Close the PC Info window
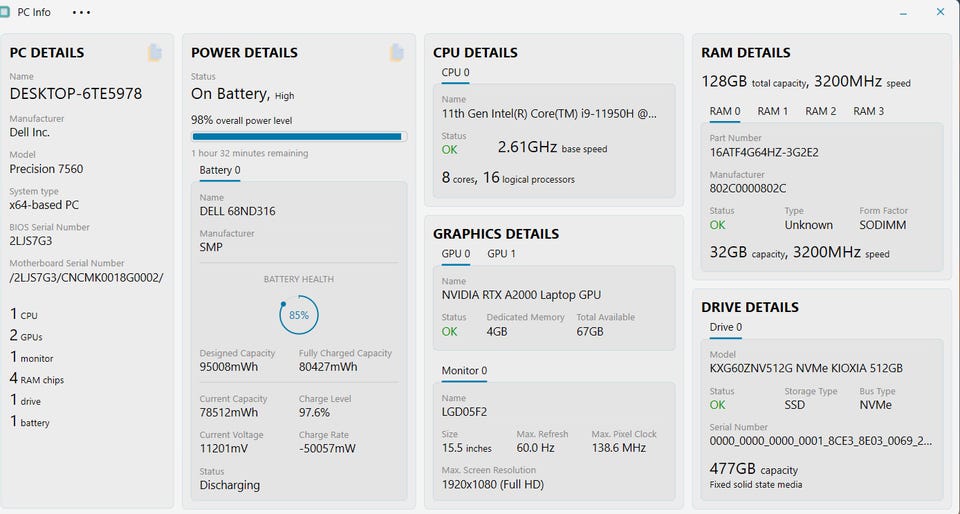The height and width of the screenshot is (514, 960). [x=940, y=12]
